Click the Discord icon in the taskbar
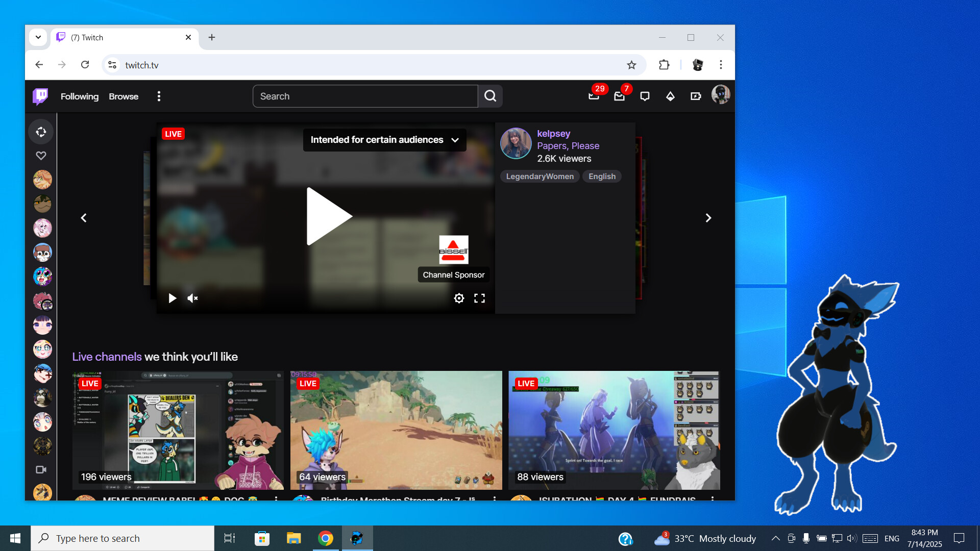The width and height of the screenshot is (980, 551). pyautogui.click(x=357, y=538)
